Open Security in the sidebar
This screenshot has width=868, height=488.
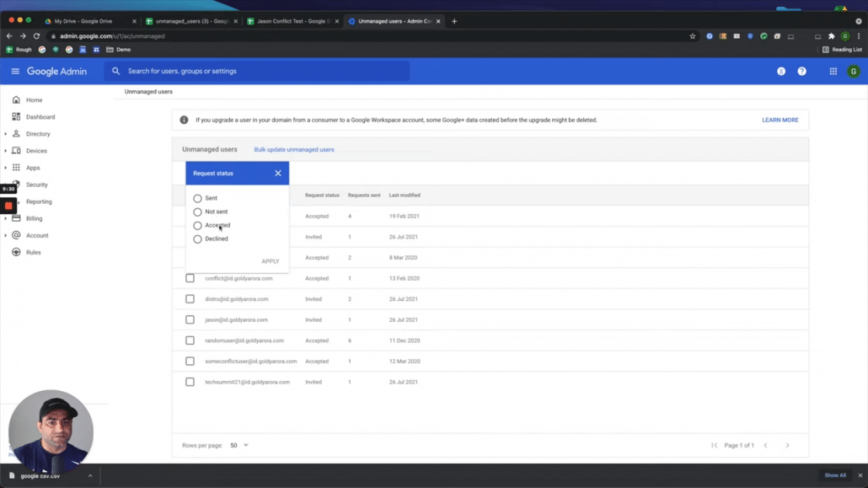pyautogui.click(x=37, y=185)
